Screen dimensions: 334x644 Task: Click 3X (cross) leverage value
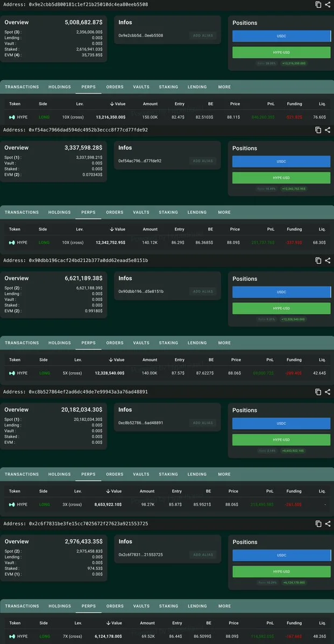pos(72,504)
